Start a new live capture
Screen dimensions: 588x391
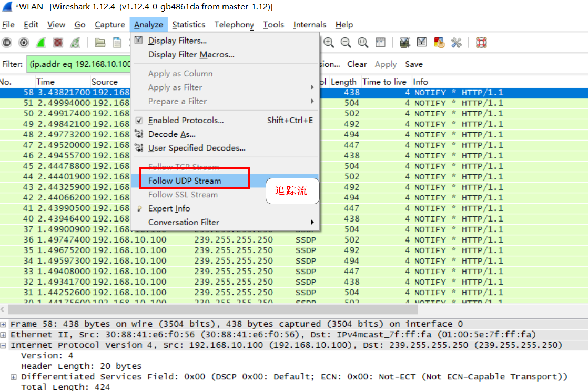tap(40, 43)
